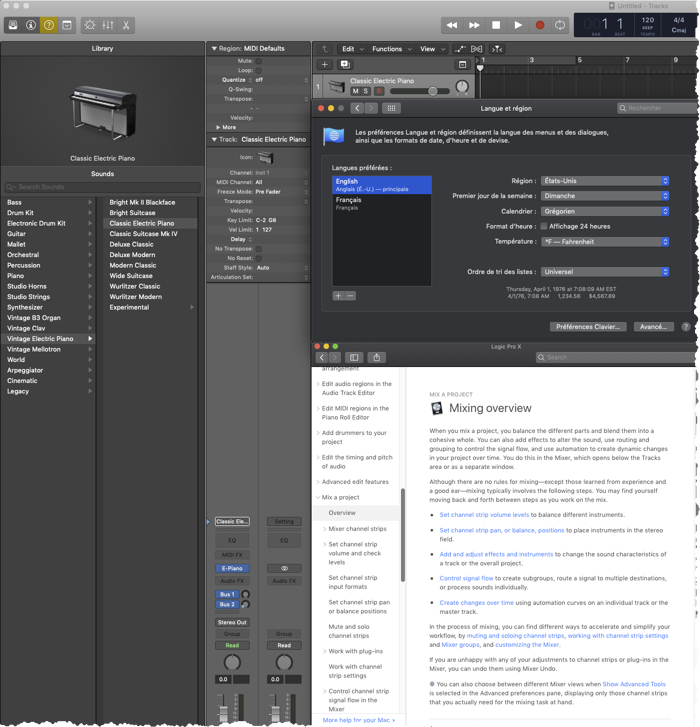Open the Edit menu in the Tracks area
Viewport: 700px width, 727px height.
point(350,48)
